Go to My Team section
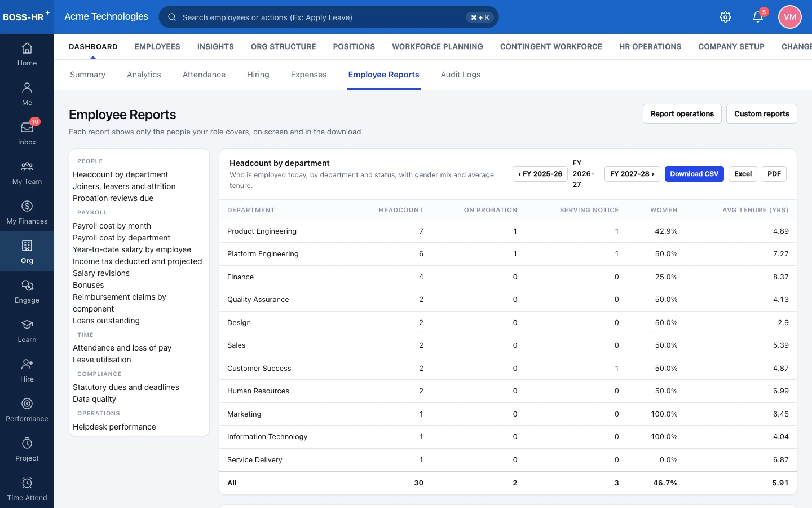This screenshot has width=812, height=508. [x=27, y=173]
